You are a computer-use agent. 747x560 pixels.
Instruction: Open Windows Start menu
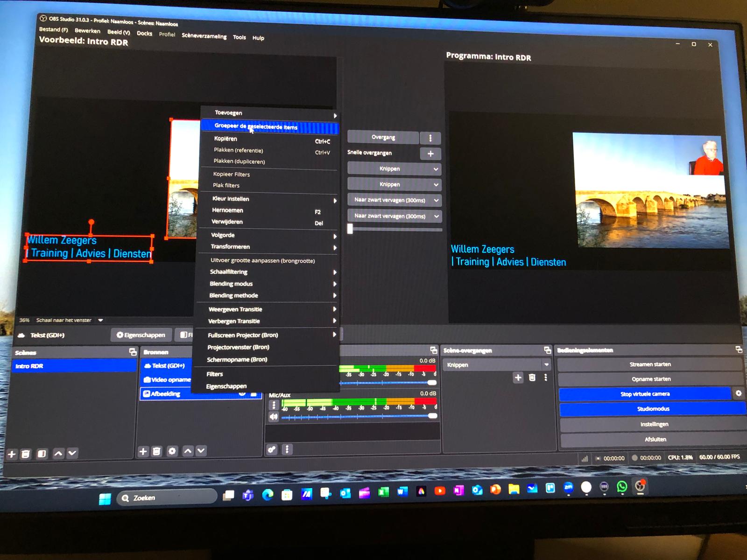point(105,498)
